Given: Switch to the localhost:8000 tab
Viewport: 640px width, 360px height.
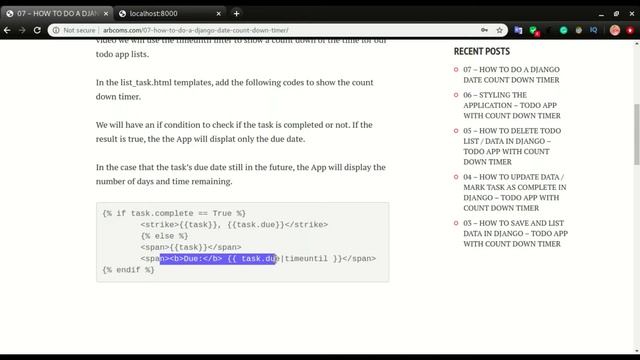Looking at the screenshot, I should tap(170, 13).
